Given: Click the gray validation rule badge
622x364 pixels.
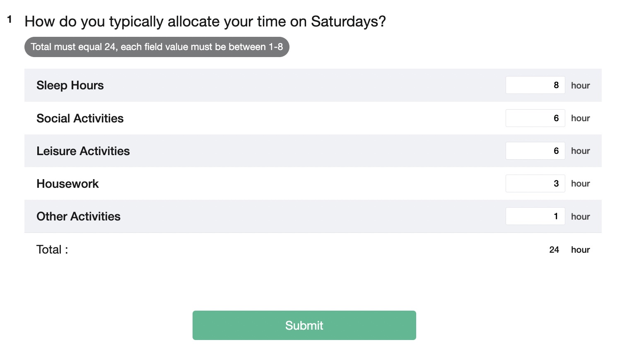Looking at the screenshot, I should tap(157, 47).
